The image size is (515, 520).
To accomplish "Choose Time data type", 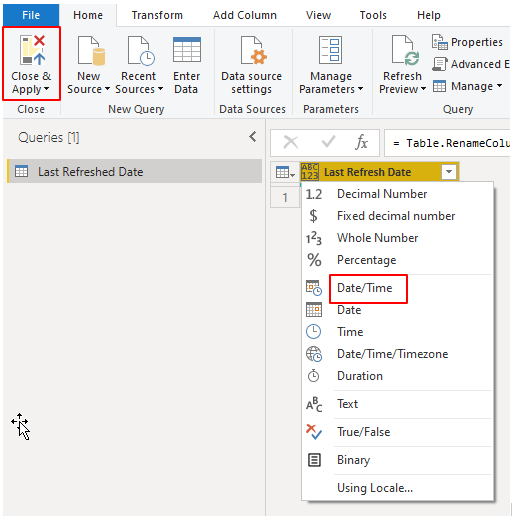I will (x=397, y=332).
